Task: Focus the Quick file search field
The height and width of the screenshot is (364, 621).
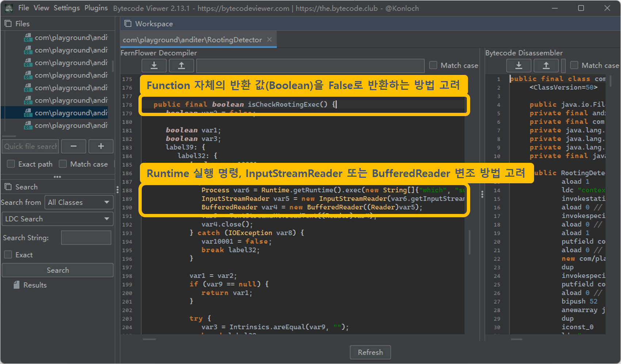Action: click(x=30, y=146)
